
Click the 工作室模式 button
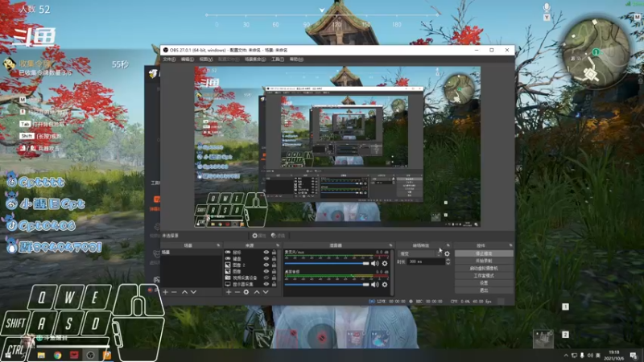[484, 276]
